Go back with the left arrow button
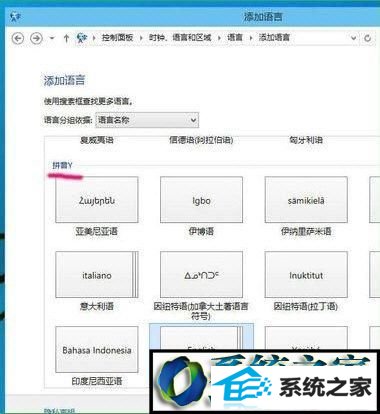The image size is (380, 414). coord(18,38)
